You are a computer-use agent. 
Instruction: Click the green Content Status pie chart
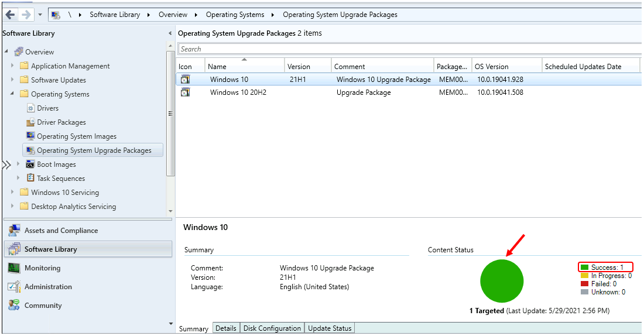coord(502,281)
